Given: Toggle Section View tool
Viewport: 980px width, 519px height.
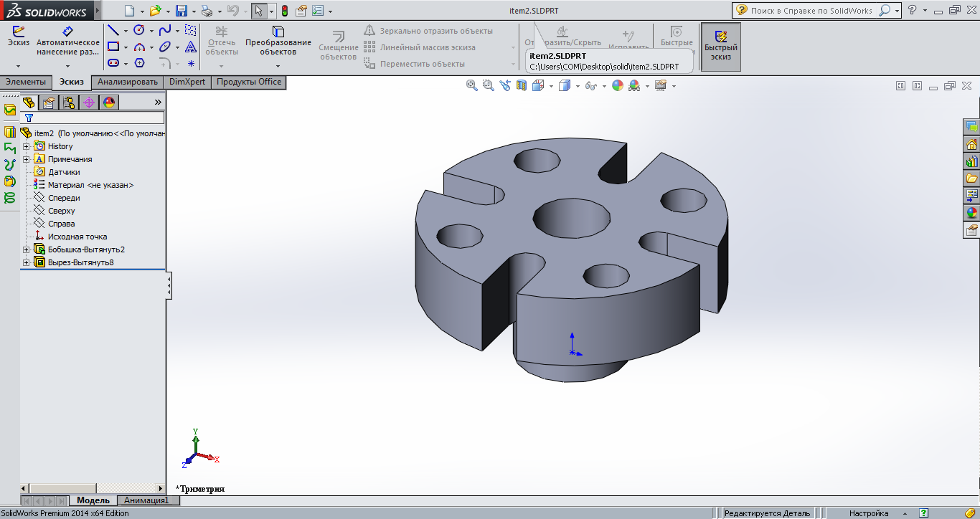Looking at the screenshot, I should (522, 85).
